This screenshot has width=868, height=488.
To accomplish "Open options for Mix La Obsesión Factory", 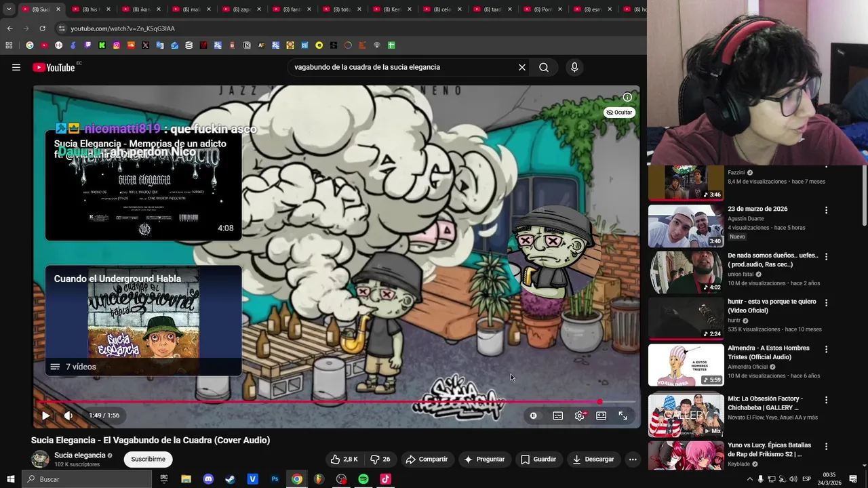I will point(826,399).
